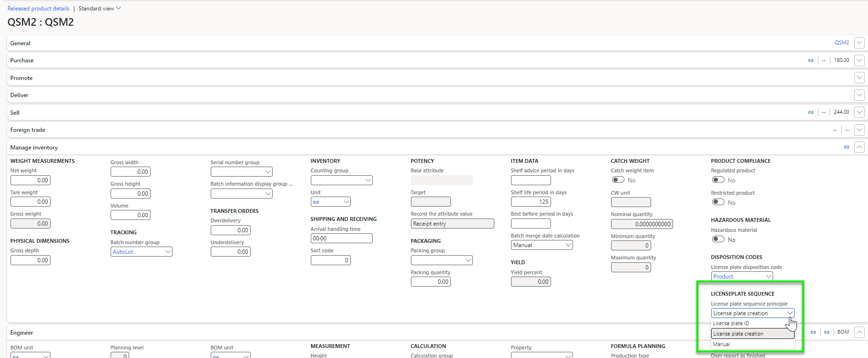Click the Underdelivery field

(231, 252)
